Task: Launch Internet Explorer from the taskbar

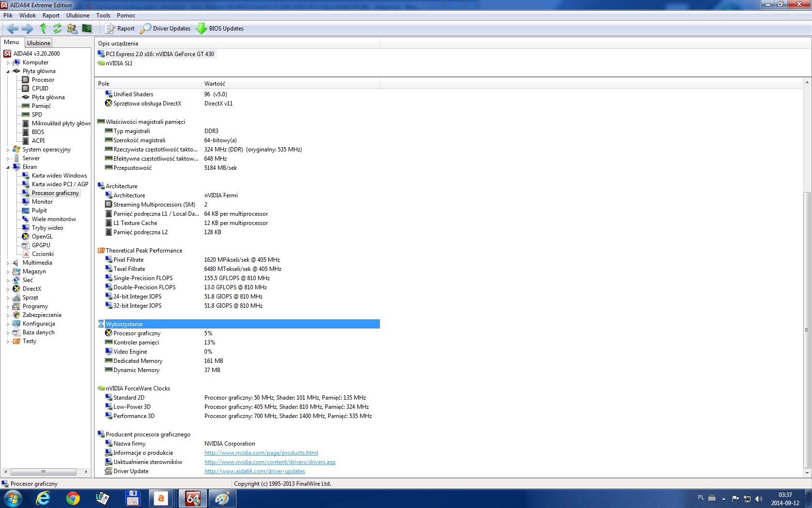Action: point(43,498)
